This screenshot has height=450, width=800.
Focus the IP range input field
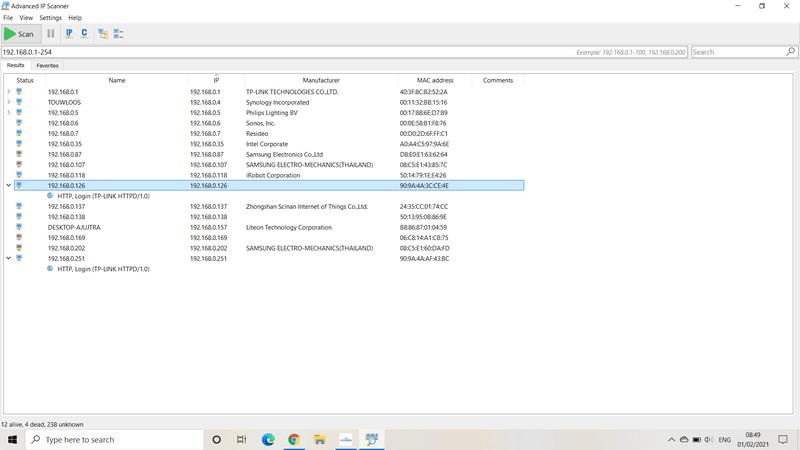click(344, 52)
